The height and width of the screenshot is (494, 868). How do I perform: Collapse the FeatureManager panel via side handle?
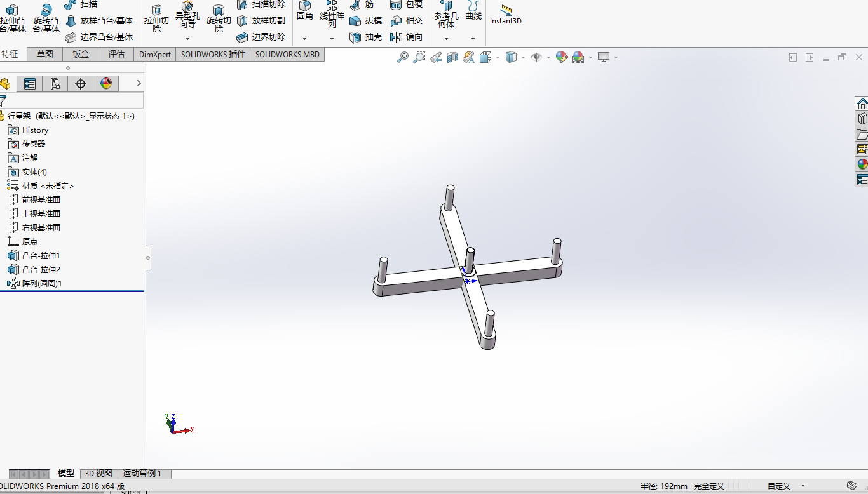pos(148,258)
